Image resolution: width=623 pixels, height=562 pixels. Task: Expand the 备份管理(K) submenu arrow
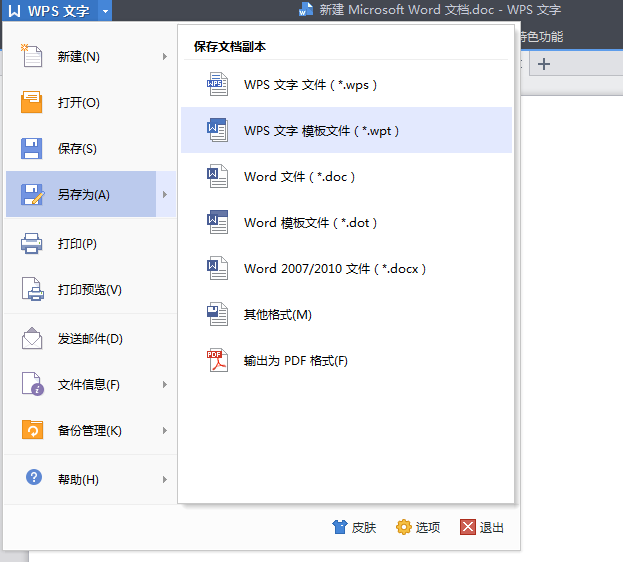coord(165,431)
